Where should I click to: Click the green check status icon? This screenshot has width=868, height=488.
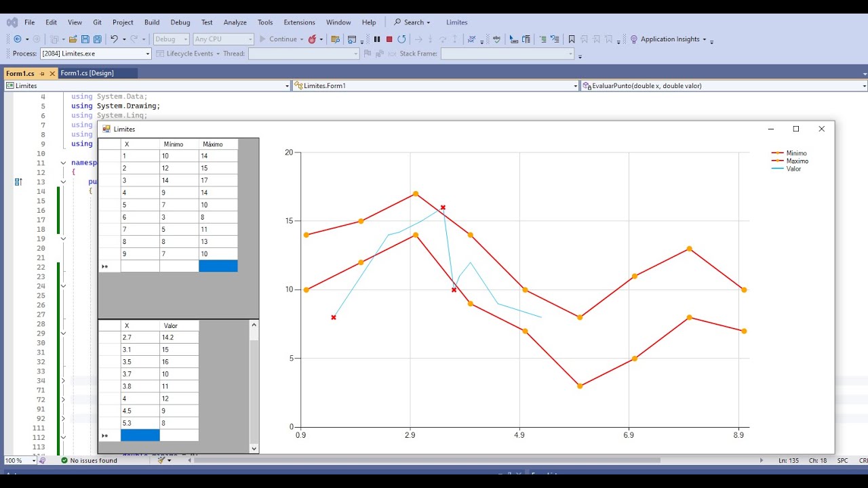[x=64, y=460]
